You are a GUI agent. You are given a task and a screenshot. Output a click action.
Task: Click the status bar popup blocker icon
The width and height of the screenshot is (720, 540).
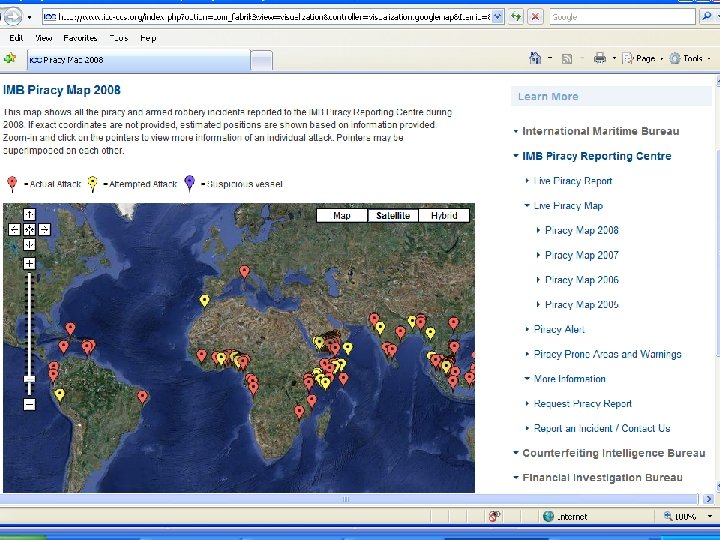point(494,517)
